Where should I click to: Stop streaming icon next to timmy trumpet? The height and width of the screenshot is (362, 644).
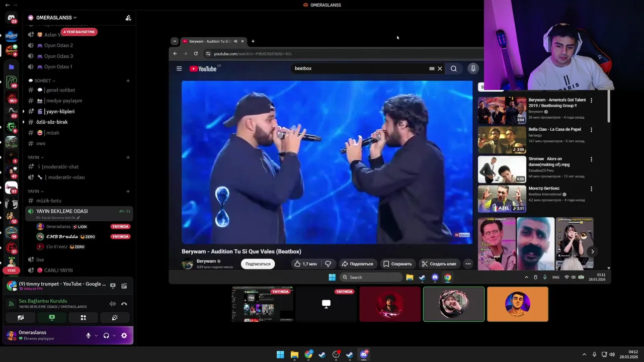(x=113, y=286)
